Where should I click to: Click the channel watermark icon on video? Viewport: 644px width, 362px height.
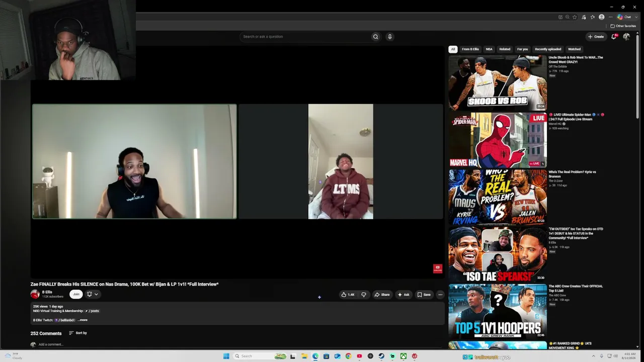coord(437,269)
